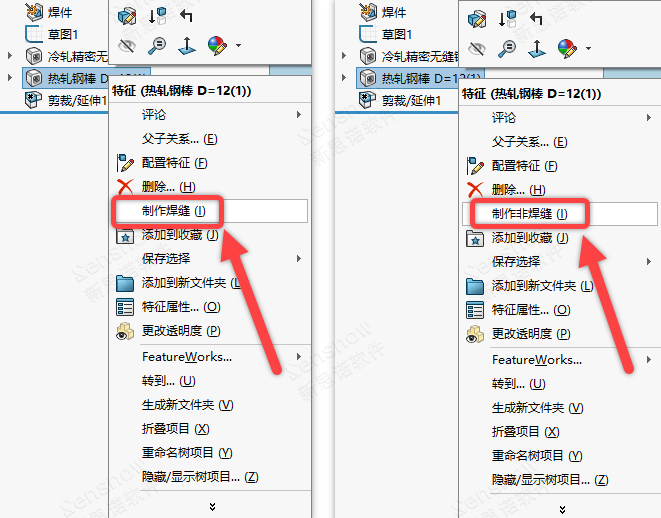661x518 pixels.
Task: Click Normal To icon in right popup toolbar
Action: tap(537, 48)
